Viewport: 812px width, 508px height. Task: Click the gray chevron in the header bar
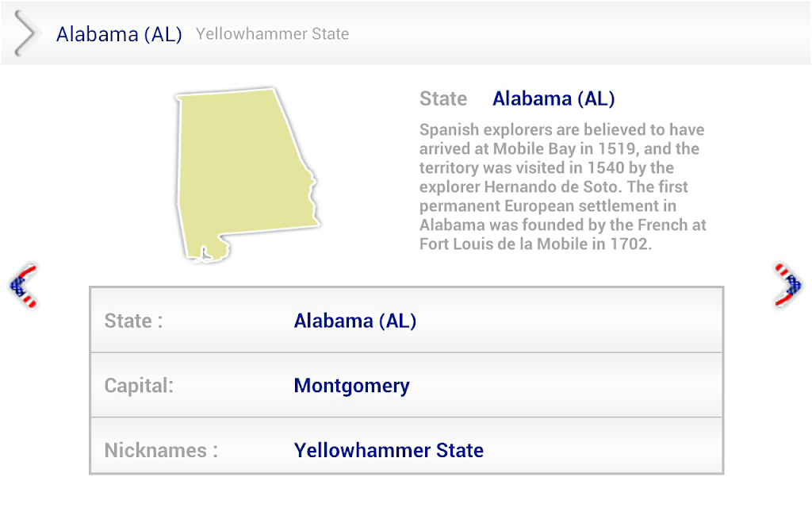point(25,33)
